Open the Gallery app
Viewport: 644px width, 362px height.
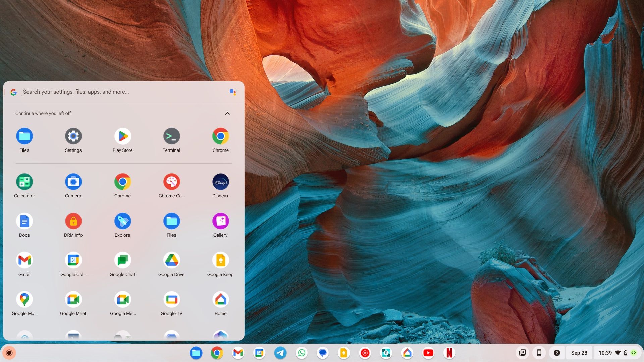click(220, 221)
